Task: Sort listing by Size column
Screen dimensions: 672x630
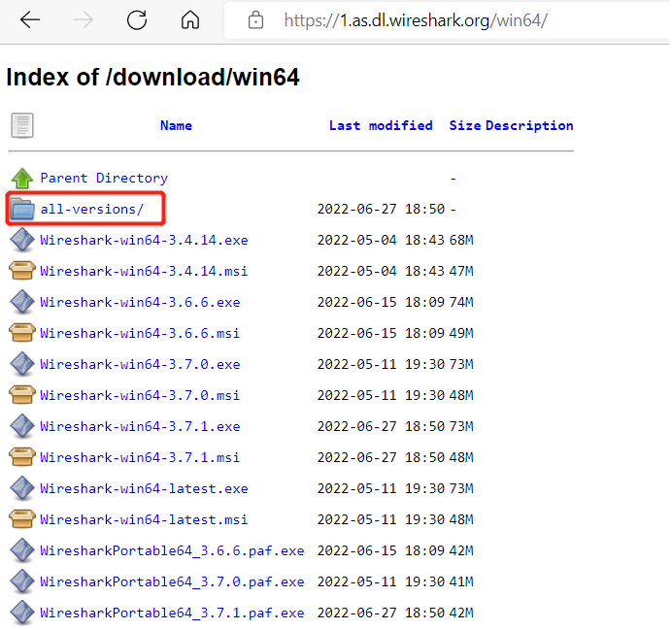Action: coord(465,125)
